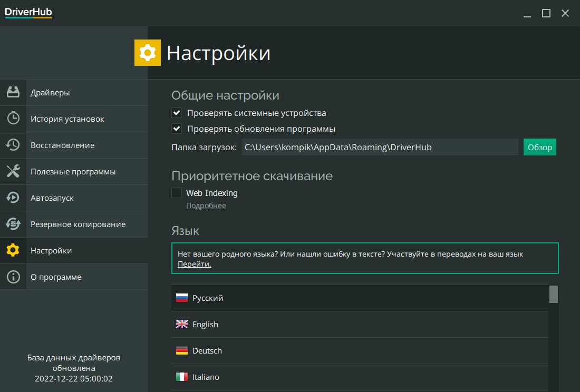Click the large yellow settings header icon
580x392 pixels.
click(148, 53)
